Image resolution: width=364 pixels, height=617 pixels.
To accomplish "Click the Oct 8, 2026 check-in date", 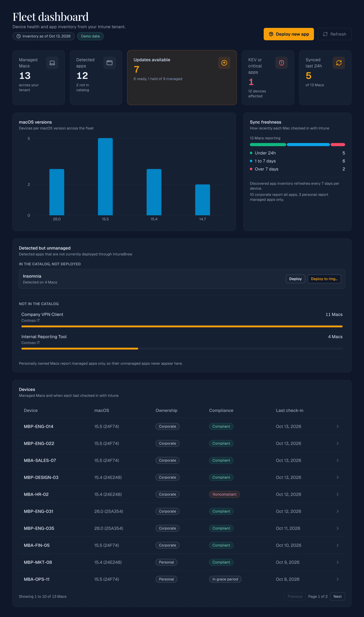I will click(x=288, y=579).
